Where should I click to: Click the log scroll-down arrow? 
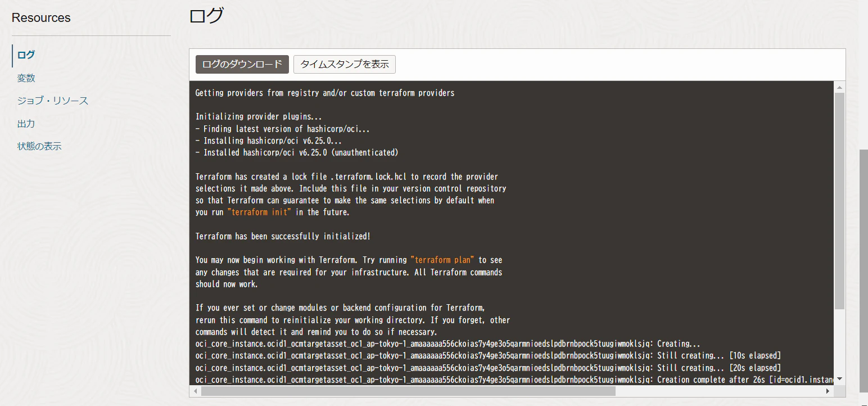(x=840, y=379)
